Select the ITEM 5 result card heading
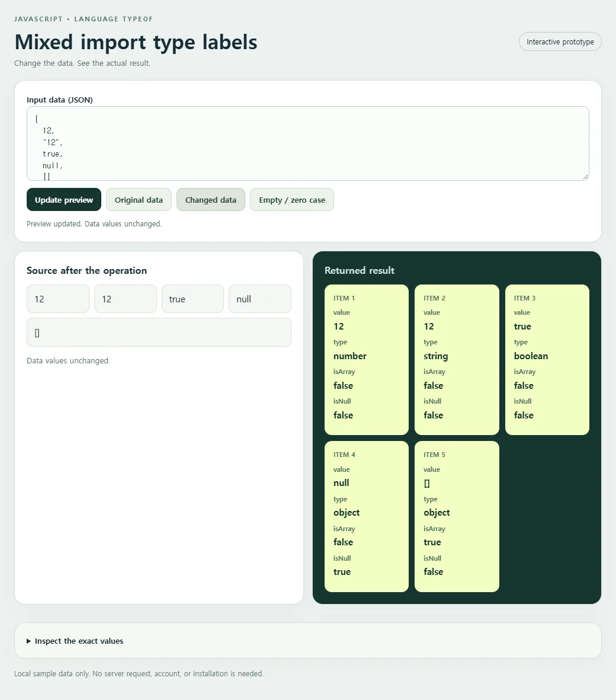Image resolution: width=616 pixels, height=700 pixels. (434, 455)
